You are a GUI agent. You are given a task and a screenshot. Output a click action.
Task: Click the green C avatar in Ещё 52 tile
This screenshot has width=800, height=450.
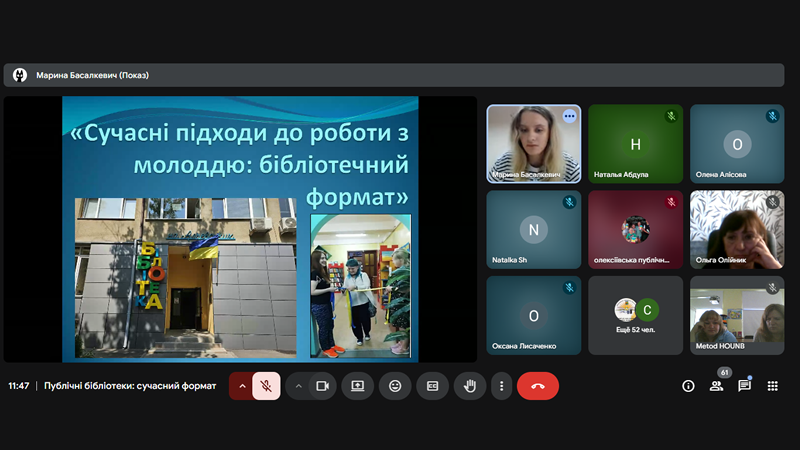click(647, 310)
